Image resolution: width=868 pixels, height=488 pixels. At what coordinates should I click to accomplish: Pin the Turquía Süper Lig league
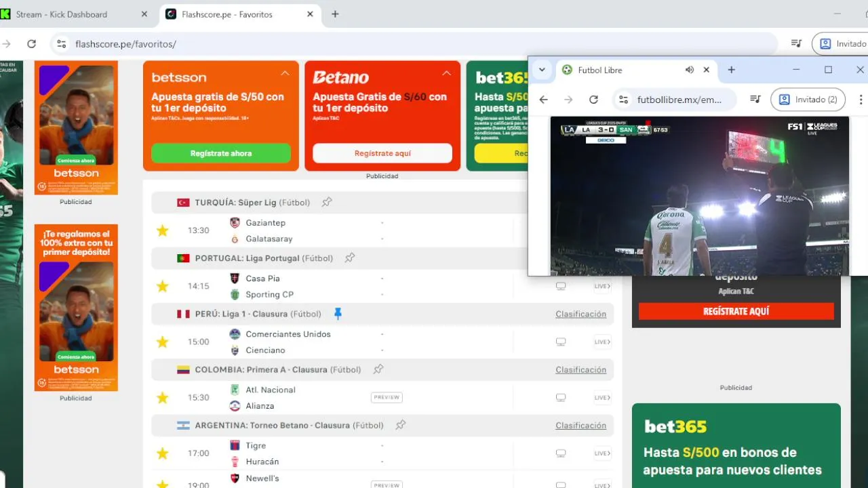(327, 202)
